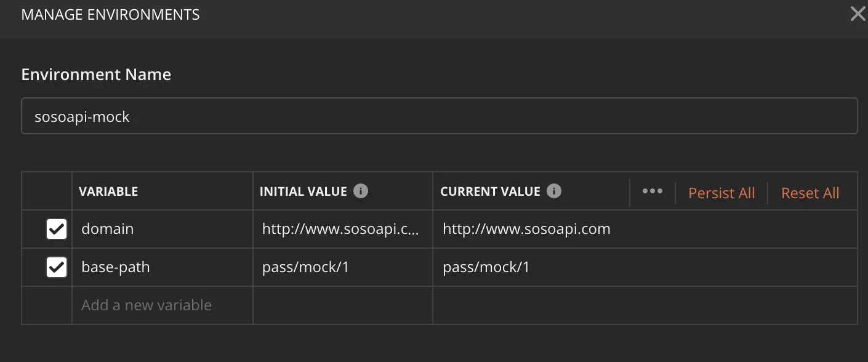This screenshot has width=868, height=362.
Task: Click empty initial value cell in new row
Action: coord(342,305)
